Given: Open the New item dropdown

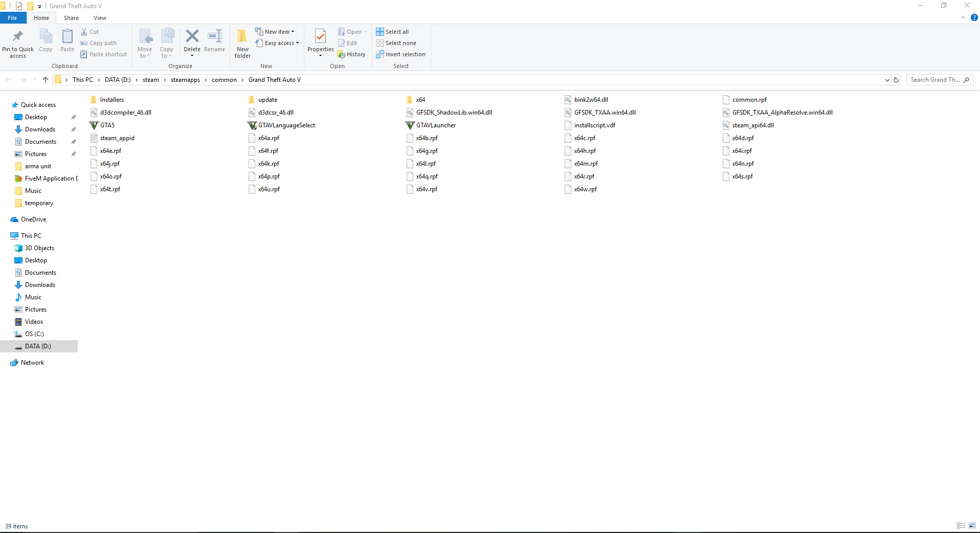Looking at the screenshot, I should [x=275, y=32].
